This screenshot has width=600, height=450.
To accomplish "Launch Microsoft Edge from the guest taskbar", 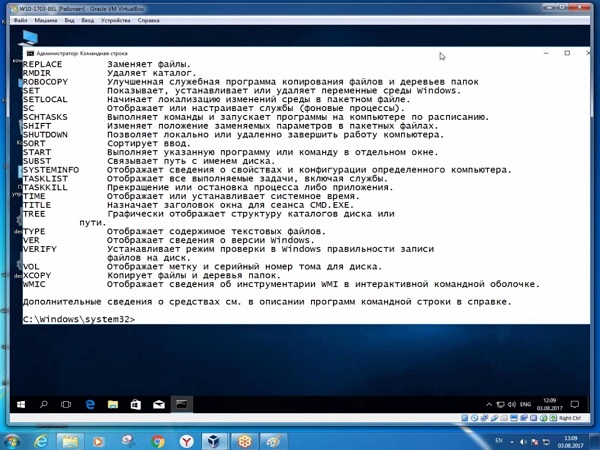I will 90,405.
